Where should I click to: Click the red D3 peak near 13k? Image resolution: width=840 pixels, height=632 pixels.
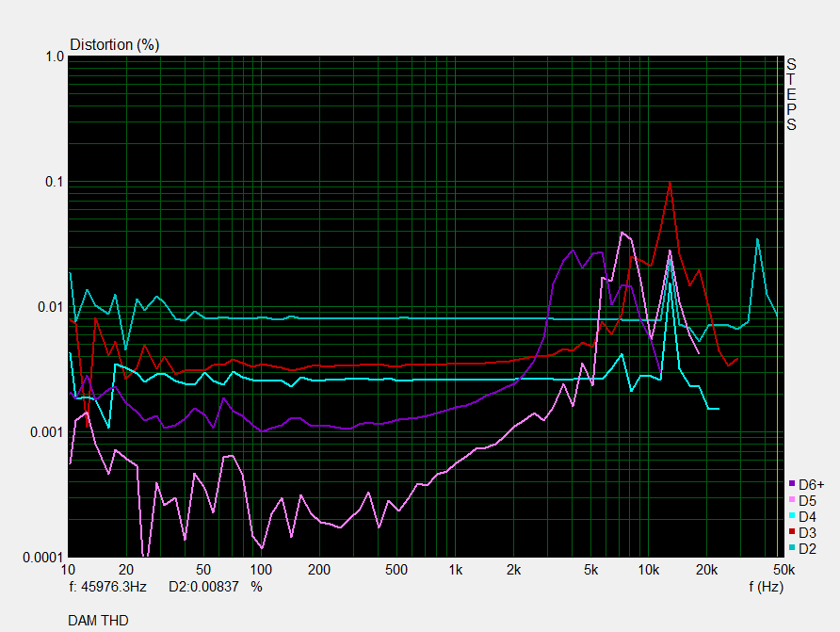pyautogui.click(x=670, y=183)
